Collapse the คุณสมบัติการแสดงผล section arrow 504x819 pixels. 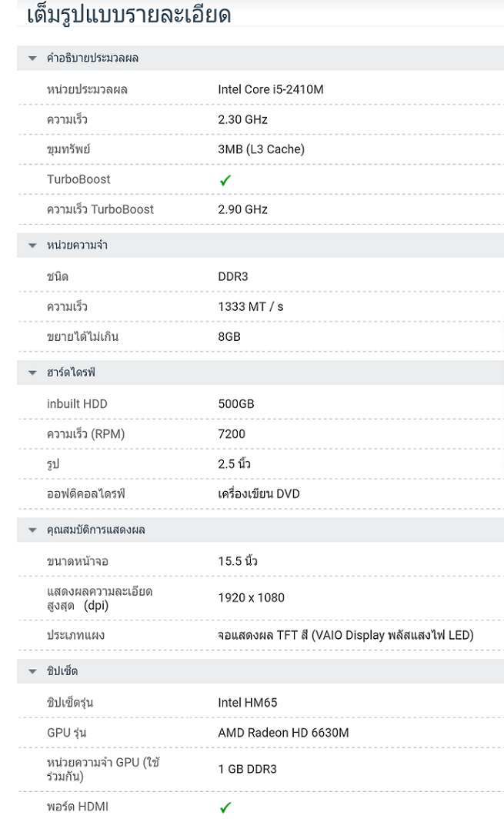click(x=32, y=530)
